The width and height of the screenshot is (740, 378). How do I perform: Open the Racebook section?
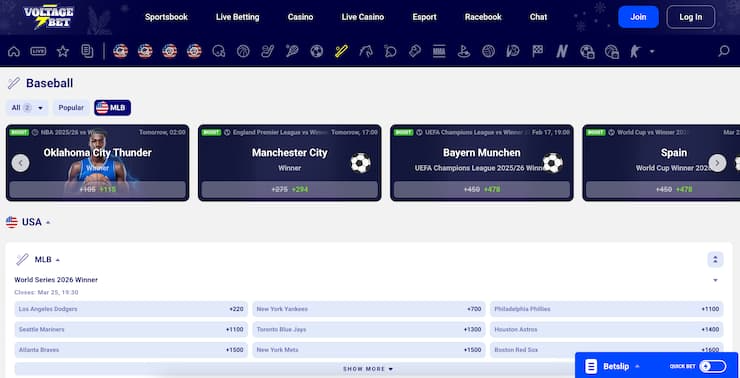pyautogui.click(x=483, y=17)
